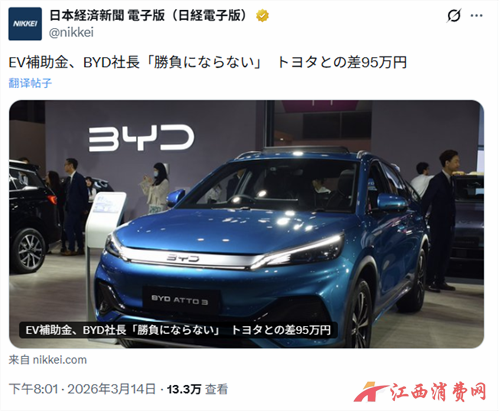Click the caption overlay on the photo

pos(178,330)
